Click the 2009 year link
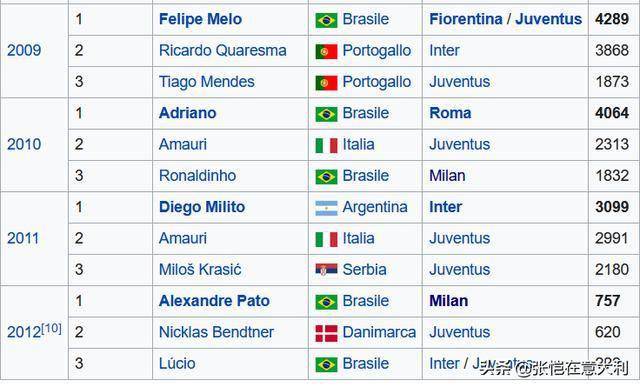The height and width of the screenshot is (387, 640). [24, 51]
